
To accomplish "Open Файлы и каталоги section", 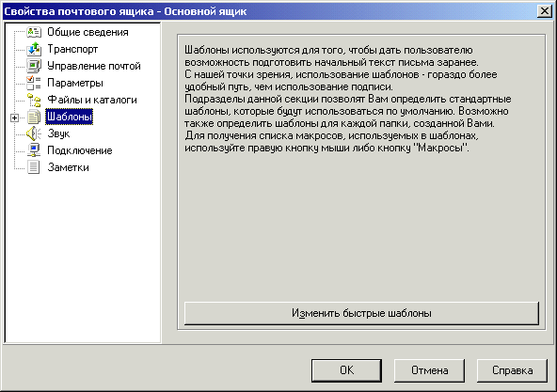I will pos(92,101).
